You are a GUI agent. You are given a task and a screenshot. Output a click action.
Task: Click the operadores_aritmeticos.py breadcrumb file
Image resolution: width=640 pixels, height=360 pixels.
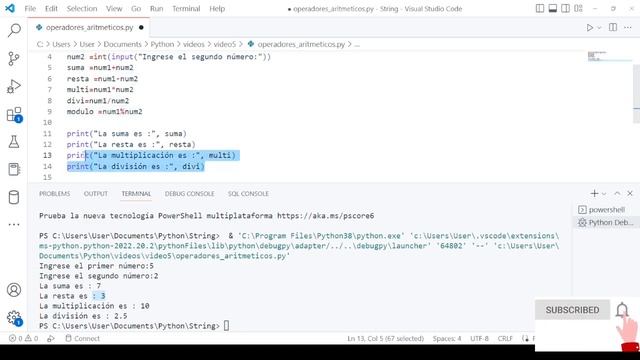click(x=301, y=44)
